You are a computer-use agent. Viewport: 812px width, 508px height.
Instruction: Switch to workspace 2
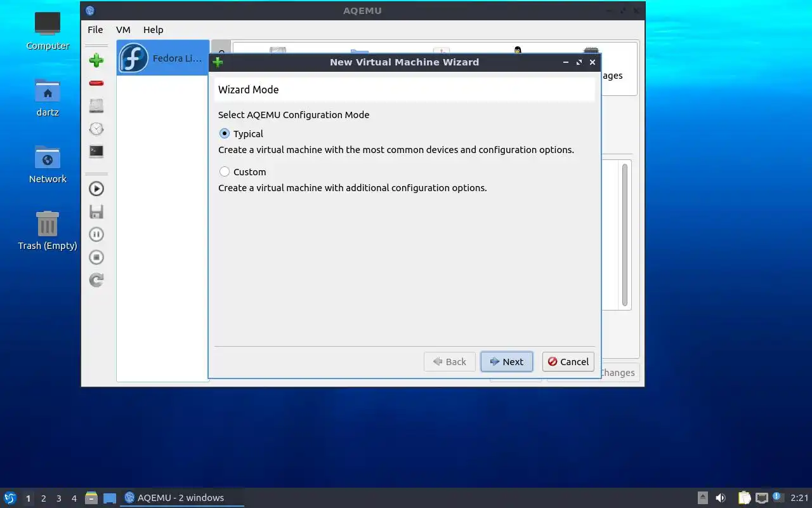coord(44,498)
